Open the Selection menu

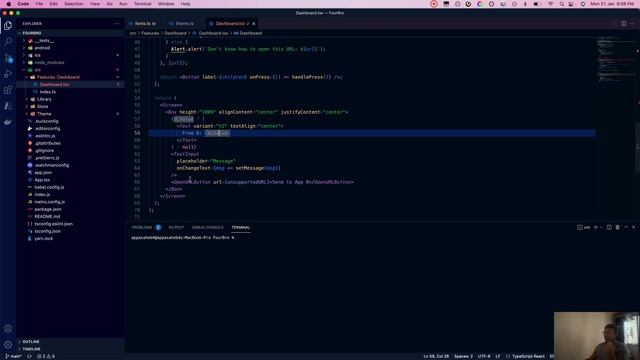click(73, 4)
